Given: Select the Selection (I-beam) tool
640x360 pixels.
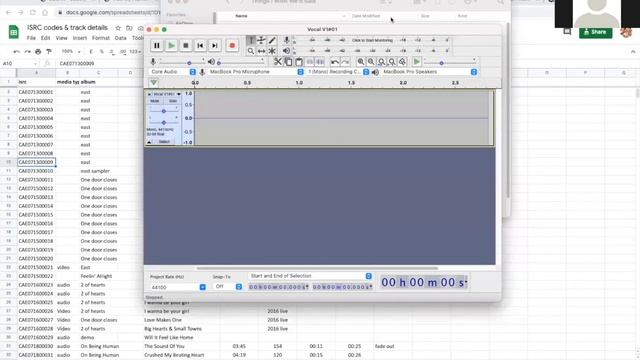Looking at the screenshot, I should (251, 40).
